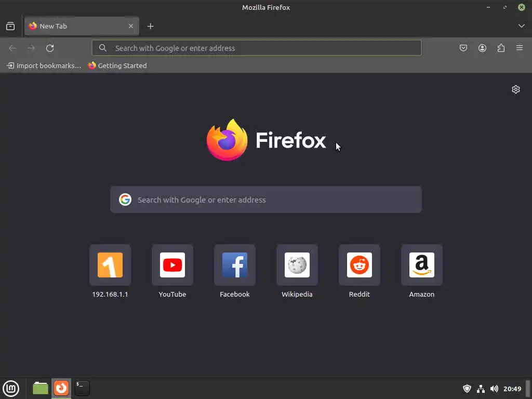Image resolution: width=532 pixels, height=399 pixels.
Task: Open the Linux Mint start menu
Action: [11, 388]
